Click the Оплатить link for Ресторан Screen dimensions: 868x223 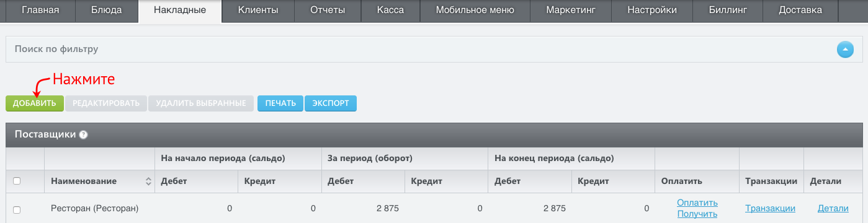pos(697,203)
